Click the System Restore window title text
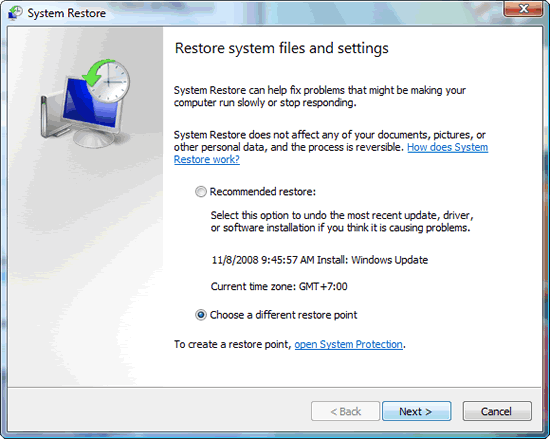Screen dimensions: 550x439 point(67,13)
